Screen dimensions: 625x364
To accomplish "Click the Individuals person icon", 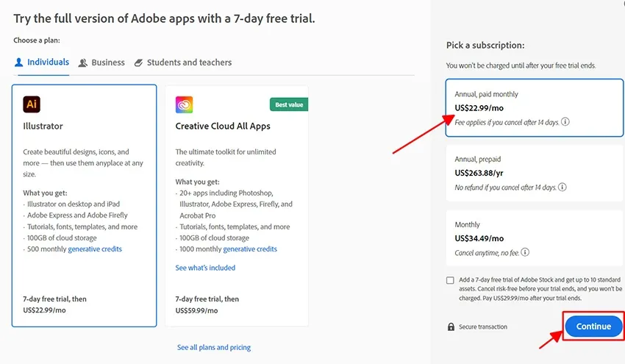I will tap(18, 63).
